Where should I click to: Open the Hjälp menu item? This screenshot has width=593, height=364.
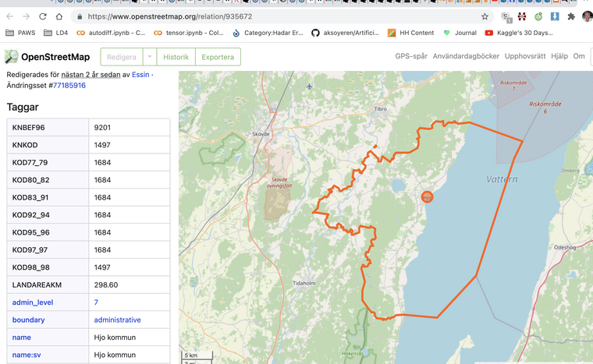559,57
